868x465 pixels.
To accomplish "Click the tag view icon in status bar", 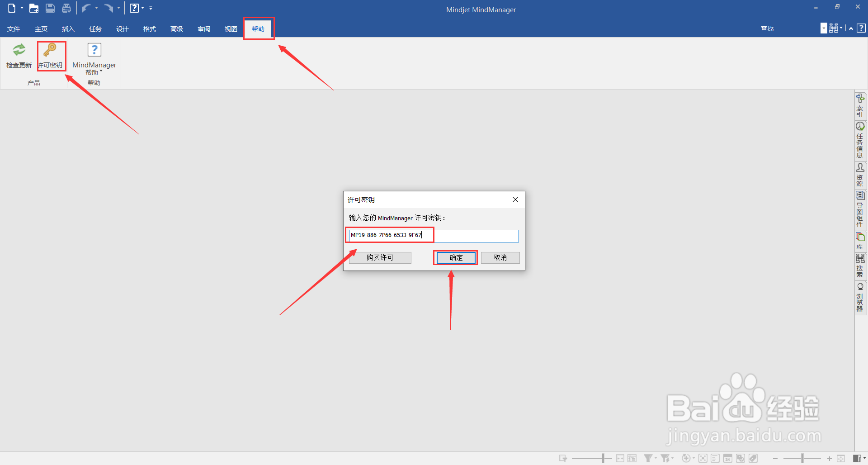I will (x=753, y=458).
